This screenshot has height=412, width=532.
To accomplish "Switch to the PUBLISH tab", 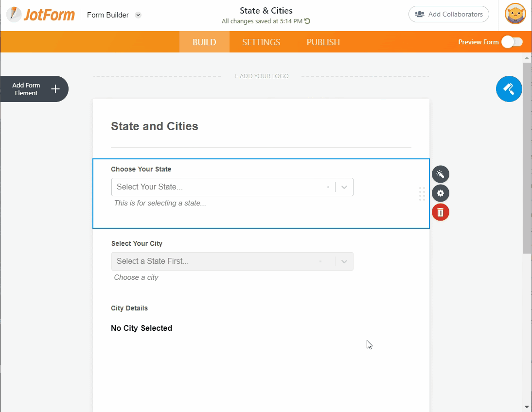I will tap(323, 42).
